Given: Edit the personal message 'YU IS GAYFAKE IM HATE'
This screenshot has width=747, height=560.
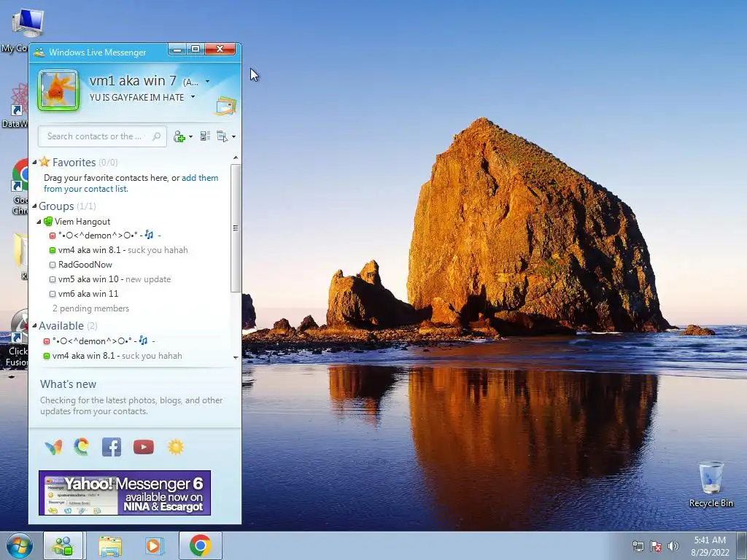Looking at the screenshot, I should (x=136, y=97).
